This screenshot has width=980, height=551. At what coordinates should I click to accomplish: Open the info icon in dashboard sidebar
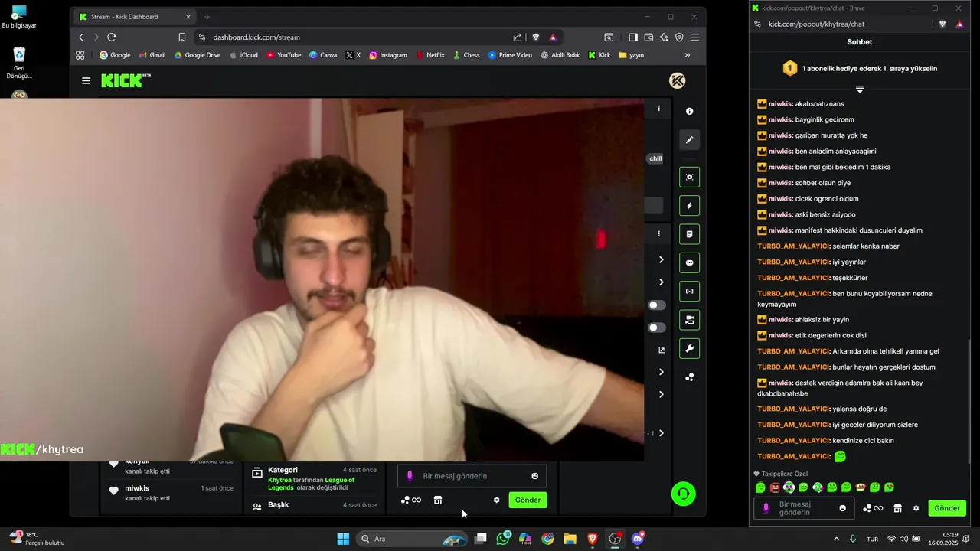coord(689,112)
